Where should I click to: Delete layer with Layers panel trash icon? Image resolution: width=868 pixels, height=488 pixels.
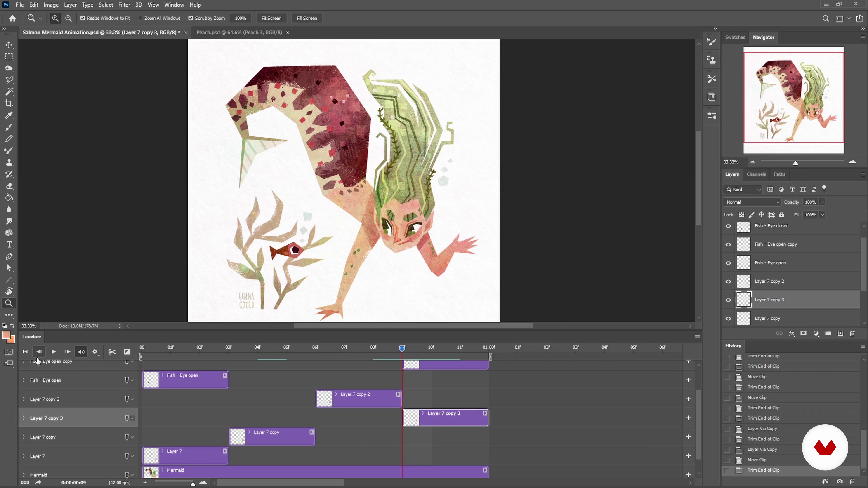click(x=852, y=333)
